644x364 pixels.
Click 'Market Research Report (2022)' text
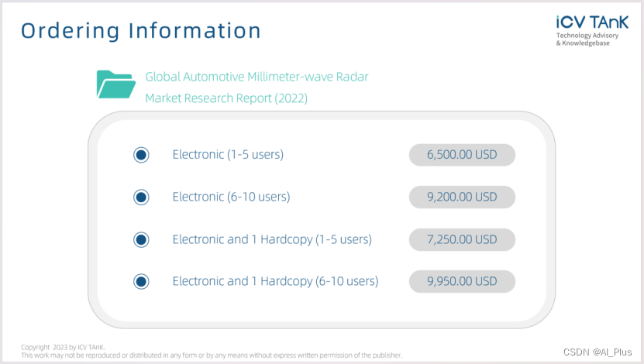pos(226,98)
